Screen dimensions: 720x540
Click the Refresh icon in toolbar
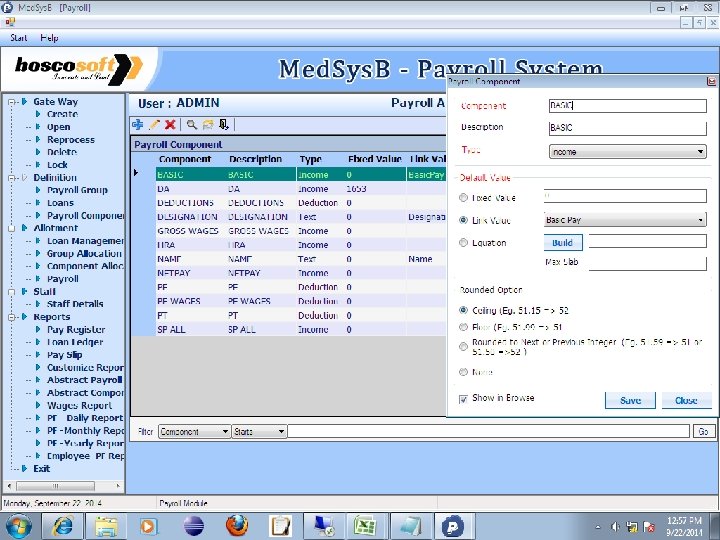208,124
